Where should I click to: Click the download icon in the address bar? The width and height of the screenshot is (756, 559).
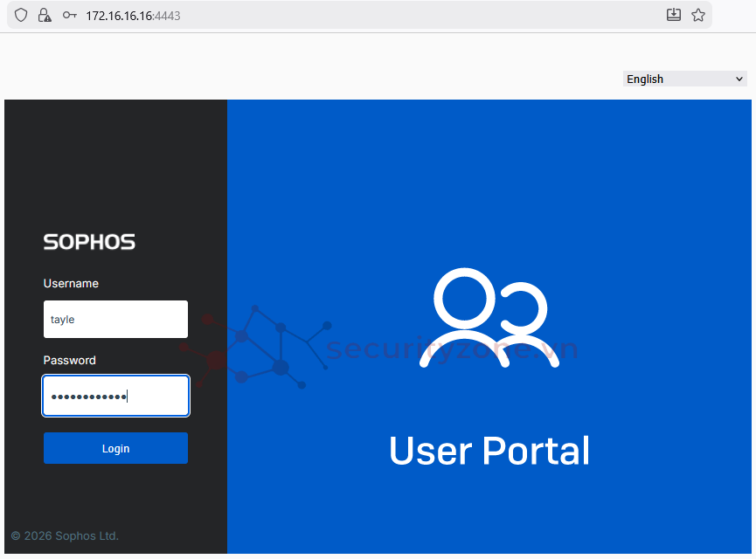(673, 15)
